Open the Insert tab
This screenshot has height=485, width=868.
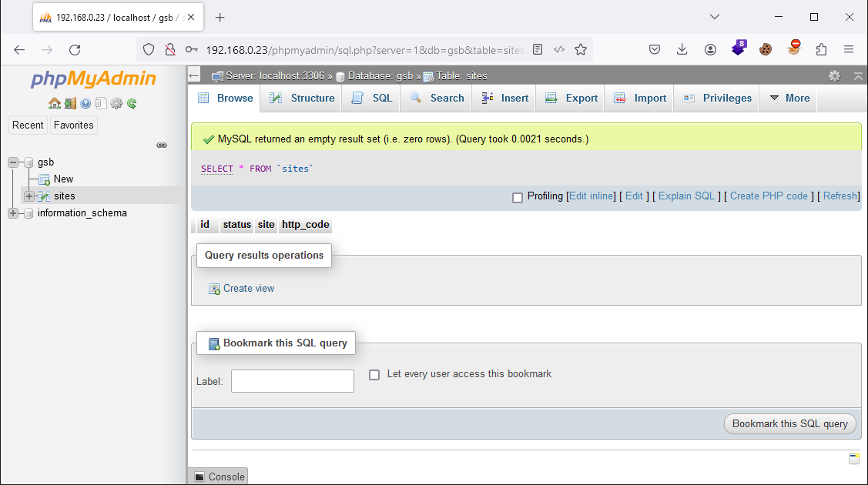pyautogui.click(x=504, y=98)
